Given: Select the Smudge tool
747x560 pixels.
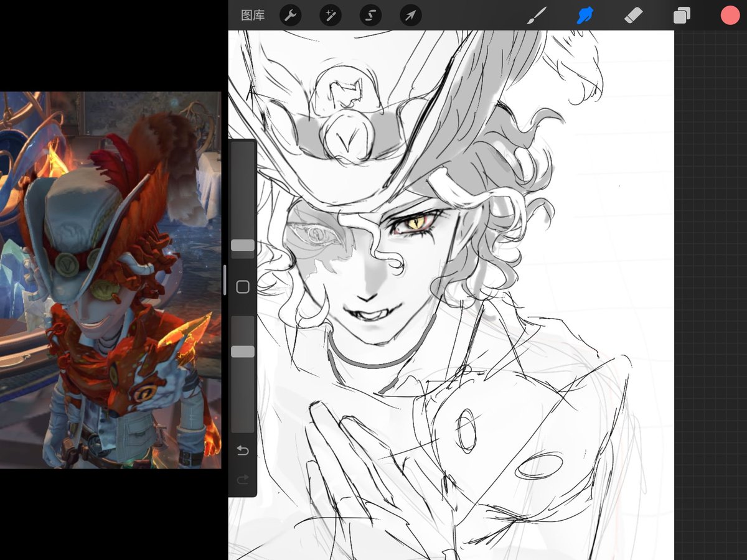Looking at the screenshot, I should click(x=585, y=16).
